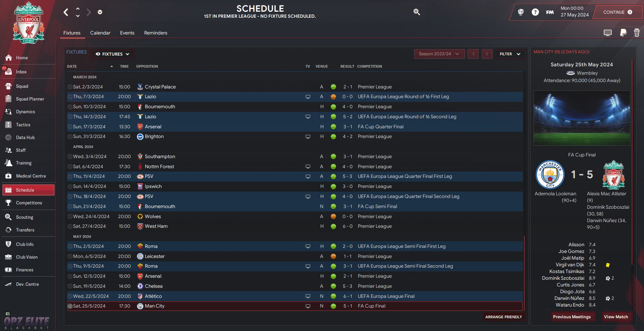Open Scouting magnifier icon

(x=9, y=217)
